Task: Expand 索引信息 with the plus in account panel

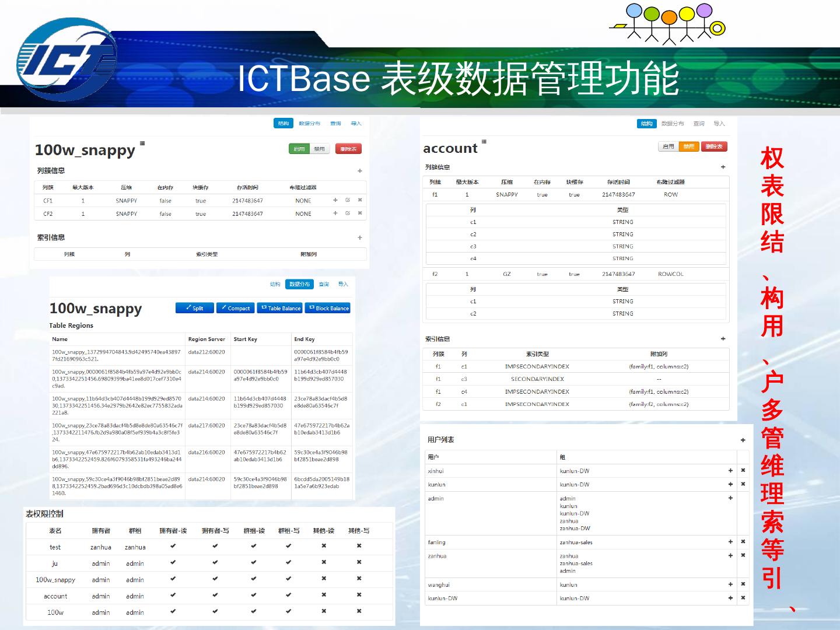Action: click(723, 339)
